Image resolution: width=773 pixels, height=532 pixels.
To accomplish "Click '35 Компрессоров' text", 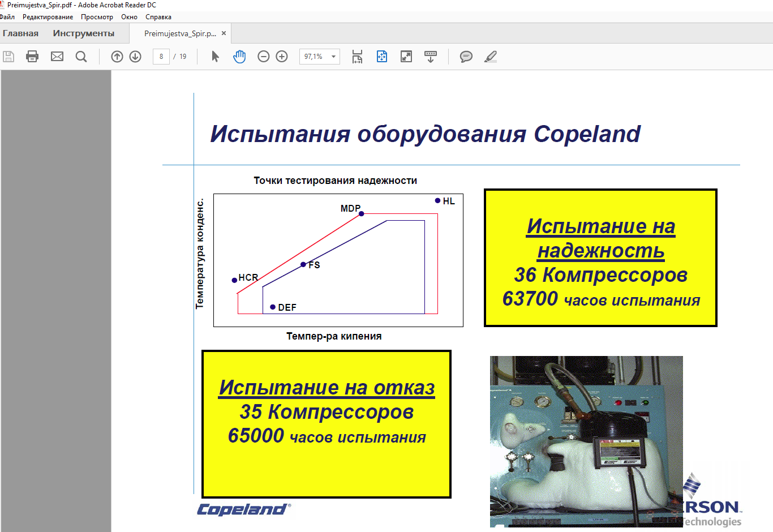I will click(327, 412).
